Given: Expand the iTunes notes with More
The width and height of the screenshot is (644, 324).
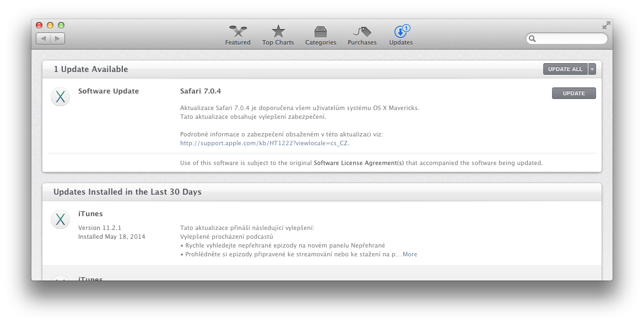Looking at the screenshot, I should 410,254.
